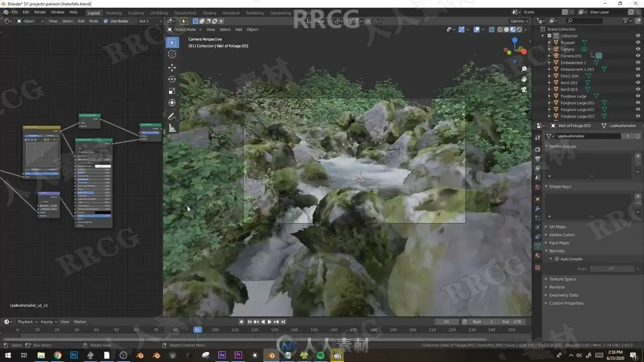Expand the Geometry Data panel

pos(563,295)
